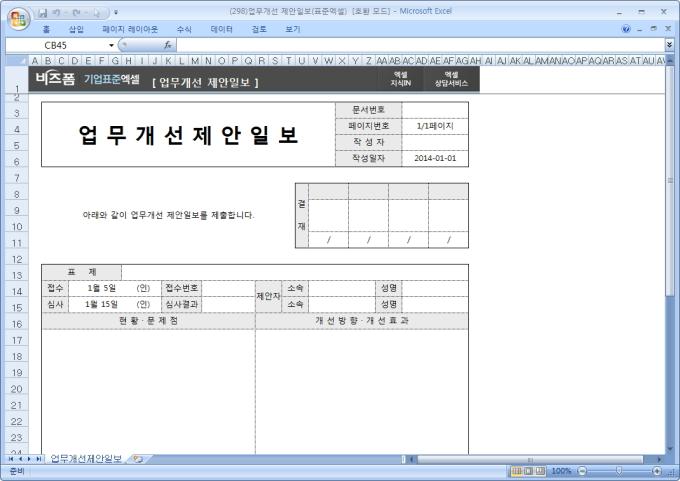Go to previous sheet with tab navigation arrow
The height and width of the screenshot is (481, 680).
point(20,459)
